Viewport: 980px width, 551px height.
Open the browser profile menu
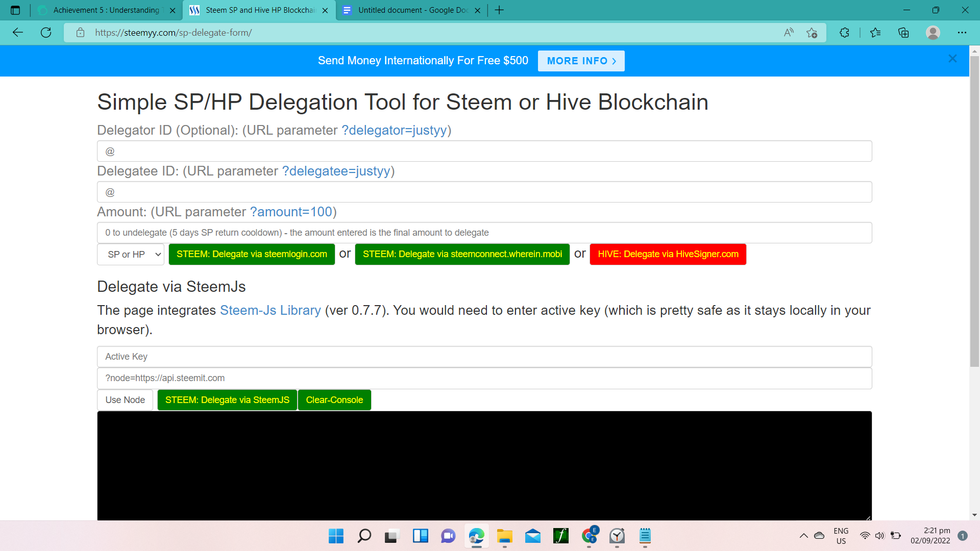(933, 33)
